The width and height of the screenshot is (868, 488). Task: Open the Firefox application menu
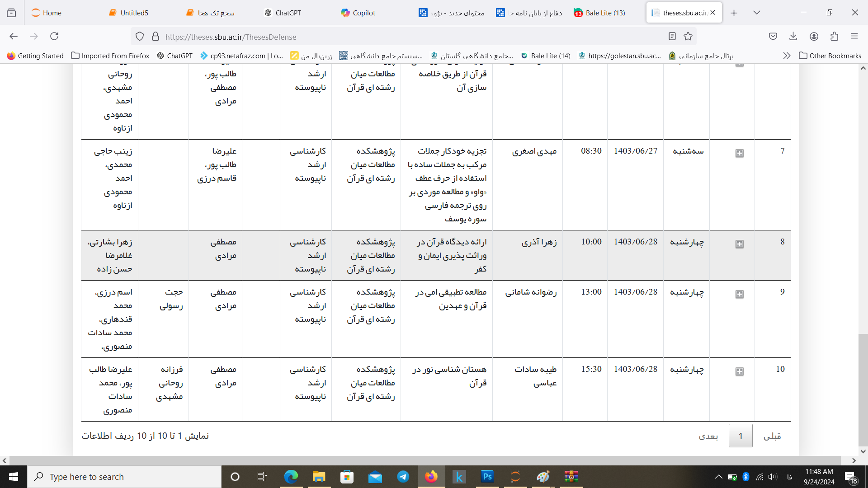854,36
